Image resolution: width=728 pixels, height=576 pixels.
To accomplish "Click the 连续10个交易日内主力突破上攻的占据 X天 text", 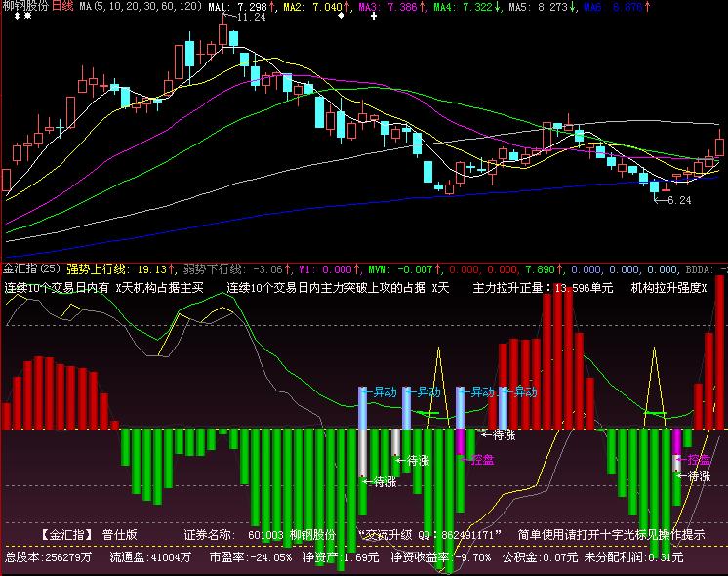I will 338,288.
